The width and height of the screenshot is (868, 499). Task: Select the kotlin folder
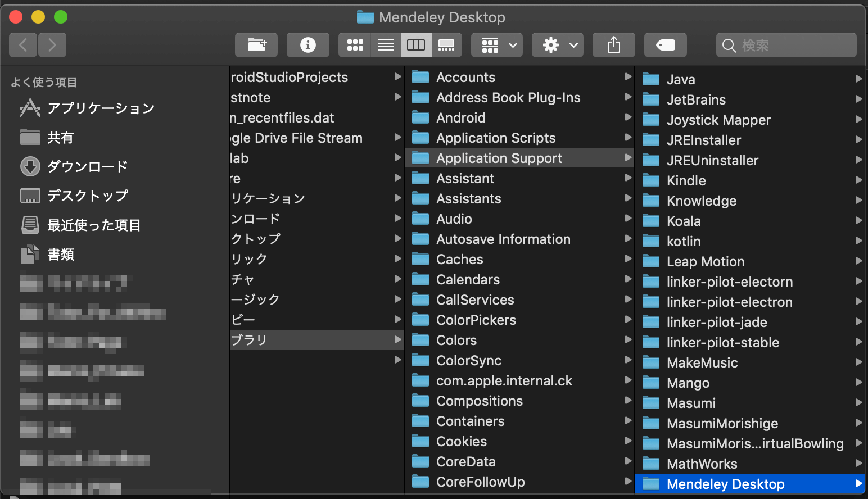(x=750, y=241)
